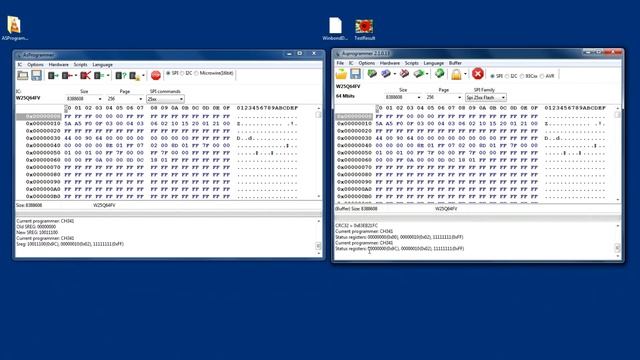Green read chip icon in right window

372,73
